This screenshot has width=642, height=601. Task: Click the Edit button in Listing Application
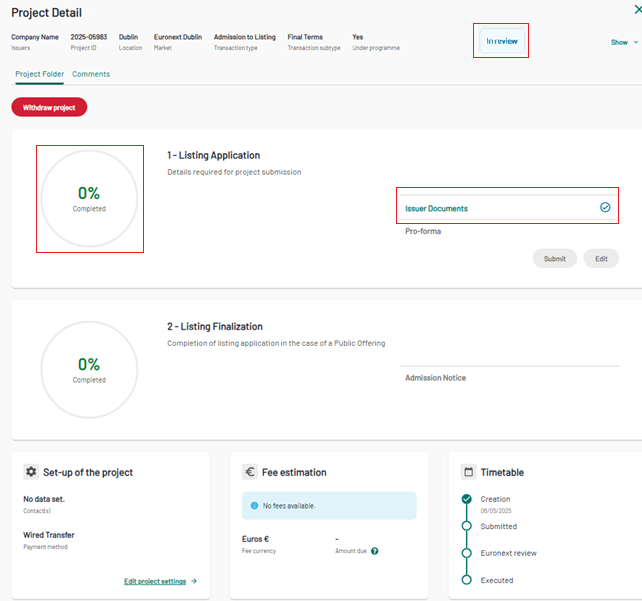coord(601,258)
